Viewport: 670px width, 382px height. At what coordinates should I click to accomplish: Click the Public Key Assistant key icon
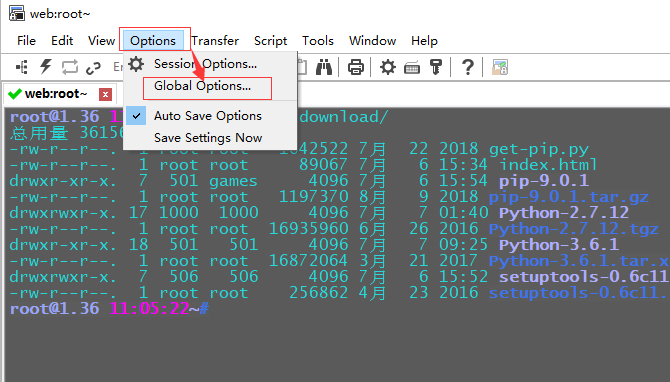pyautogui.click(x=436, y=67)
